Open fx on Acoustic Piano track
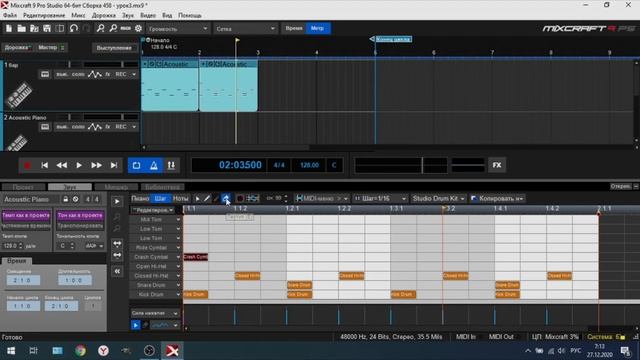640x360 pixels. [108, 127]
